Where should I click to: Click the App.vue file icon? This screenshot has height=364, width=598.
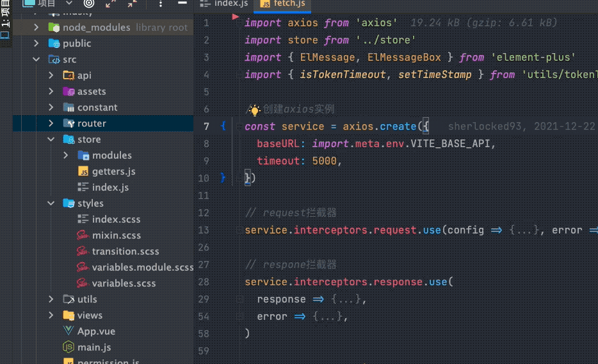click(69, 331)
